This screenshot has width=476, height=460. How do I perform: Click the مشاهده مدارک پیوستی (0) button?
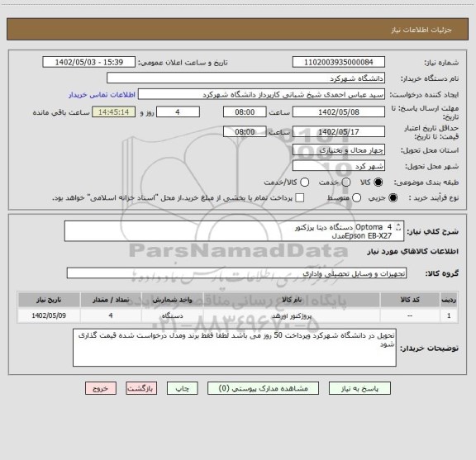point(263,388)
